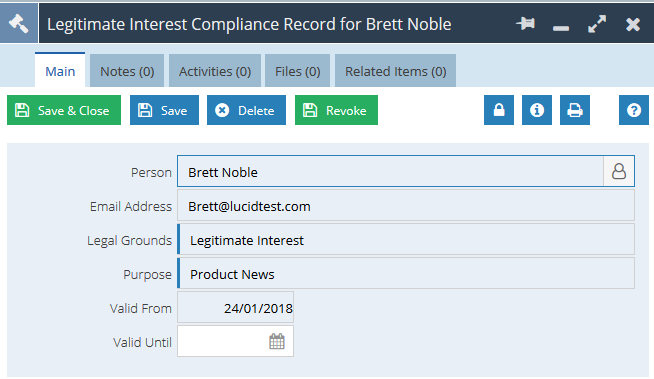Open the Activities (0) tab
Screen dimensions: 654x379
click(215, 71)
